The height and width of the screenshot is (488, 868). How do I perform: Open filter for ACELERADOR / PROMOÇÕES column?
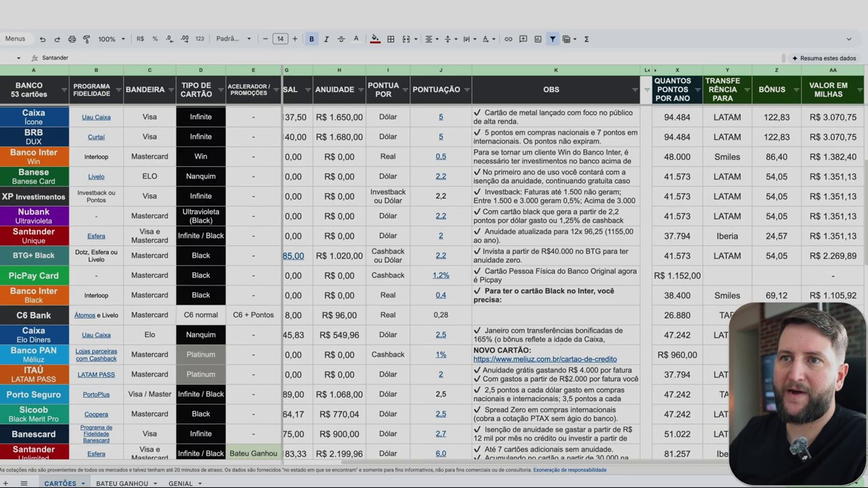(x=277, y=90)
